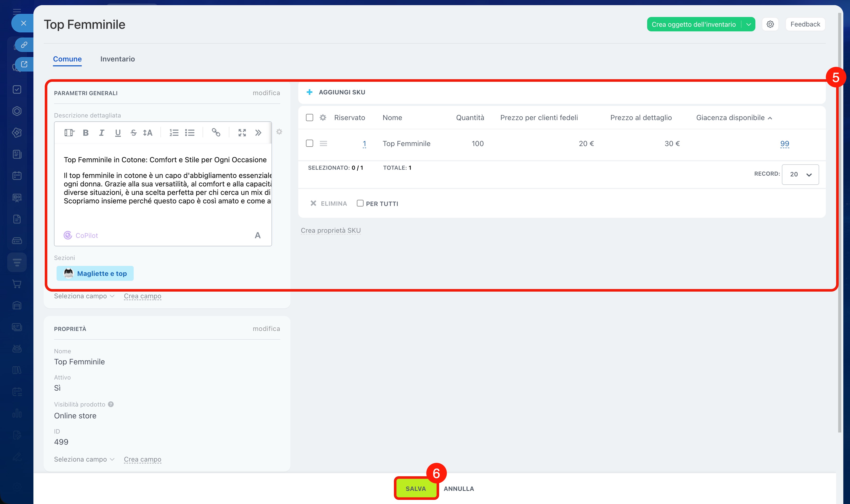Toggle text formatting panel with A icon
This screenshot has width=850, height=504.
pyautogui.click(x=258, y=235)
